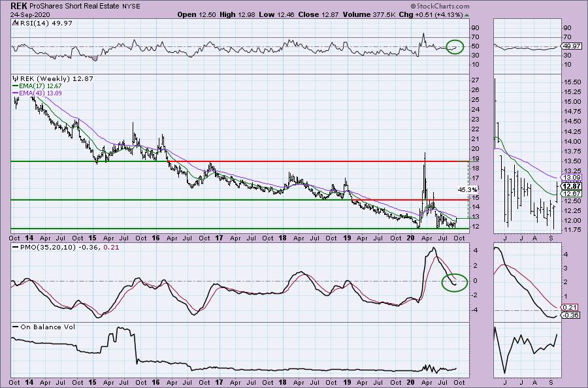
Task: Click the REK (Weekly) 12.87 panel label
Action: tap(56, 78)
